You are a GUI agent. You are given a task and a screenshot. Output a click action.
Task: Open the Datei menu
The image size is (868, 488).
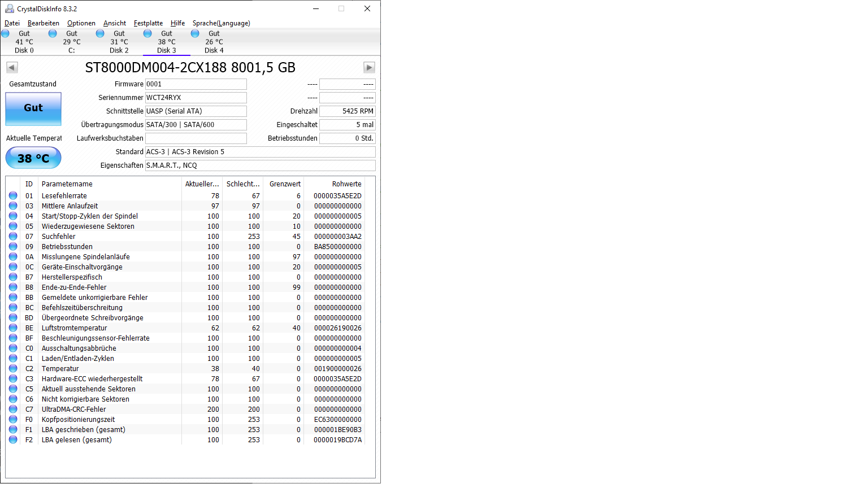tap(12, 23)
